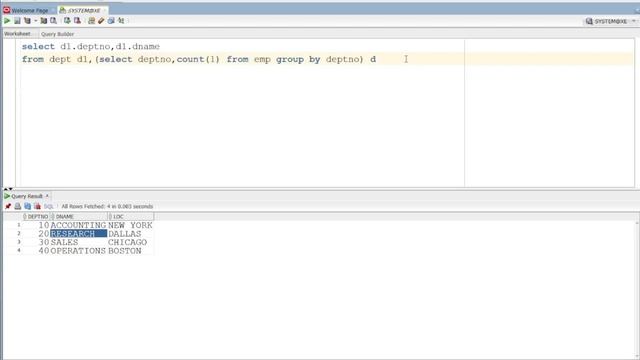Click row number 1 in result grid
The image size is (640, 360).
[x=18, y=225]
